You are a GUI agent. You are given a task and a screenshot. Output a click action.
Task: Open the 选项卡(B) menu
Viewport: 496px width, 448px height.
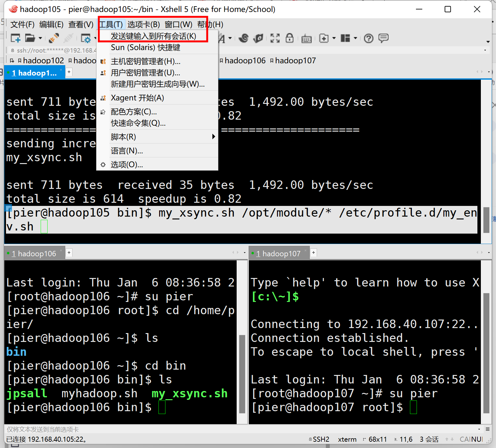[144, 25]
